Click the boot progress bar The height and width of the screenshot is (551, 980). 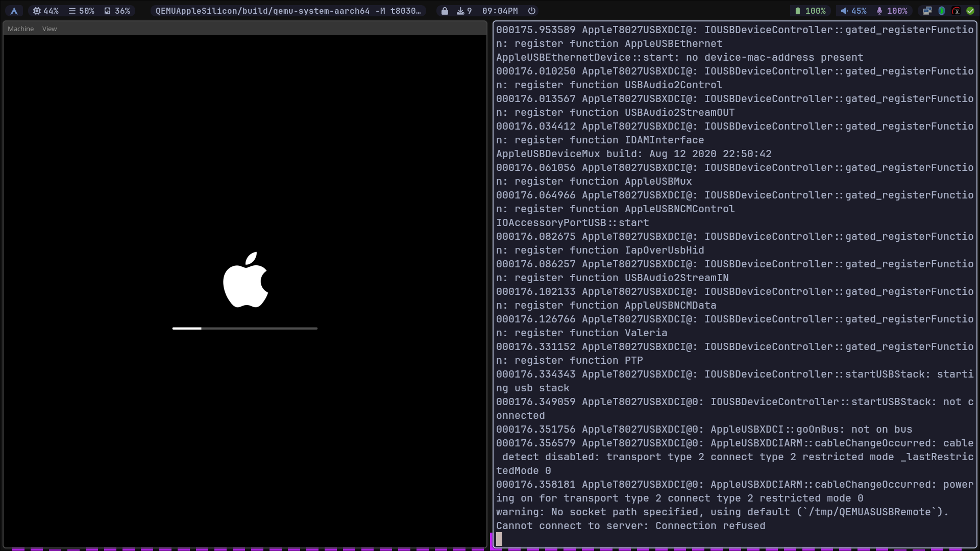(245, 328)
